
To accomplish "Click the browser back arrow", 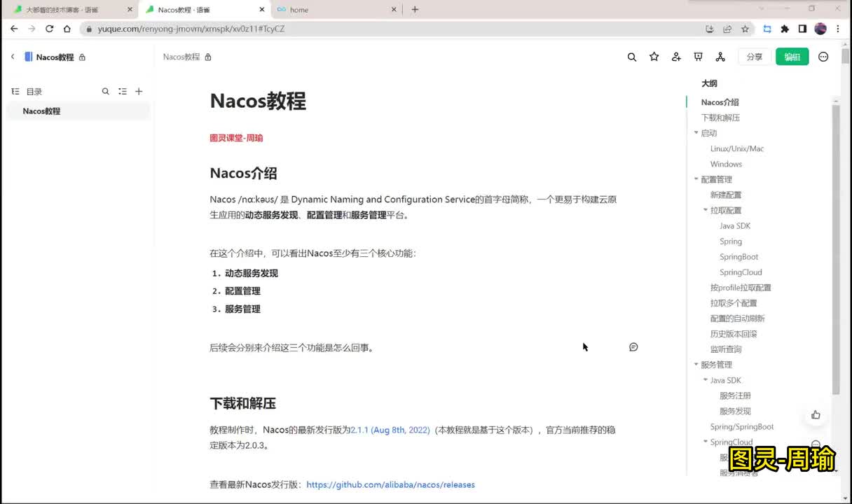I will pyautogui.click(x=14, y=29).
